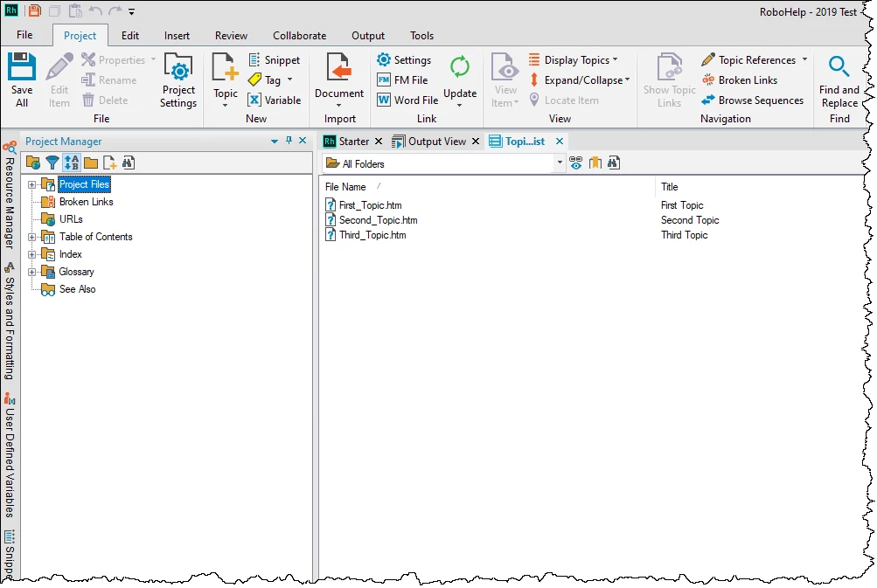Sort by Title column header

tap(670, 187)
